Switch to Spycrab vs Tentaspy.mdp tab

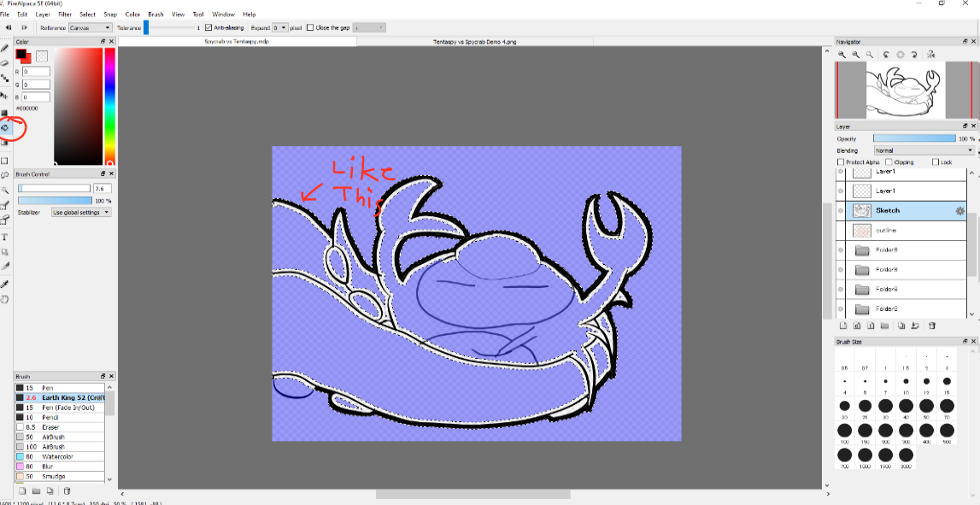(237, 42)
